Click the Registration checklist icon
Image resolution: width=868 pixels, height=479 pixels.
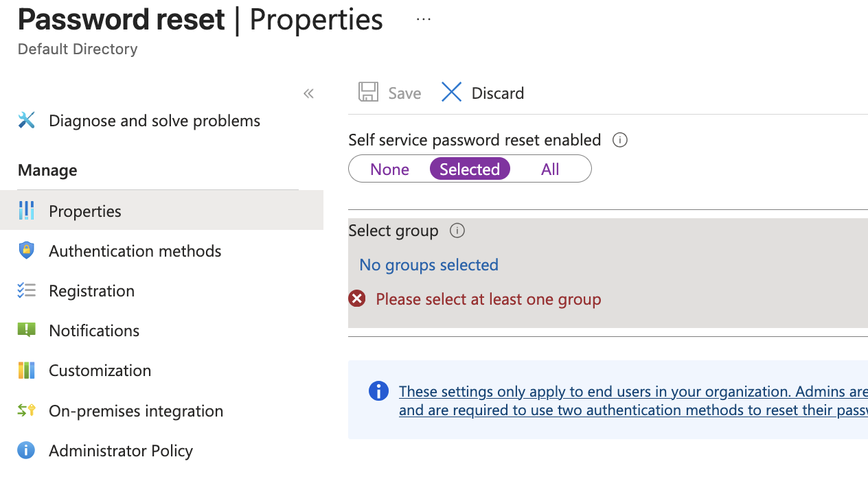click(x=26, y=291)
